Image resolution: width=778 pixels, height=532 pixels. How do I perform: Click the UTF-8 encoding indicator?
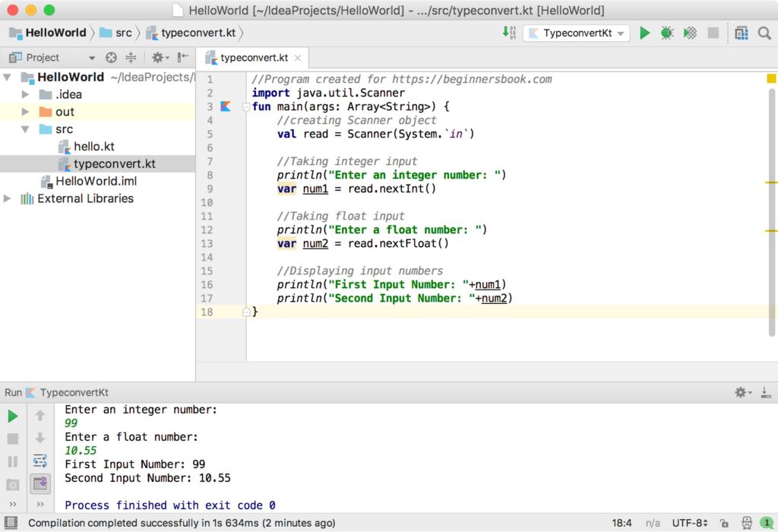pyautogui.click(x=689, y=523)
